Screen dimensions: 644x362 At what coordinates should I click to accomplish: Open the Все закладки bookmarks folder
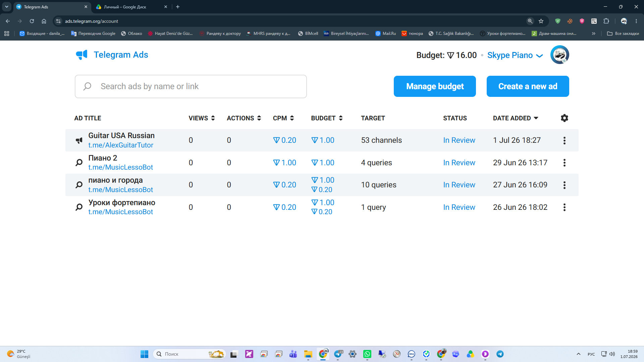click(x=623, y=34)
